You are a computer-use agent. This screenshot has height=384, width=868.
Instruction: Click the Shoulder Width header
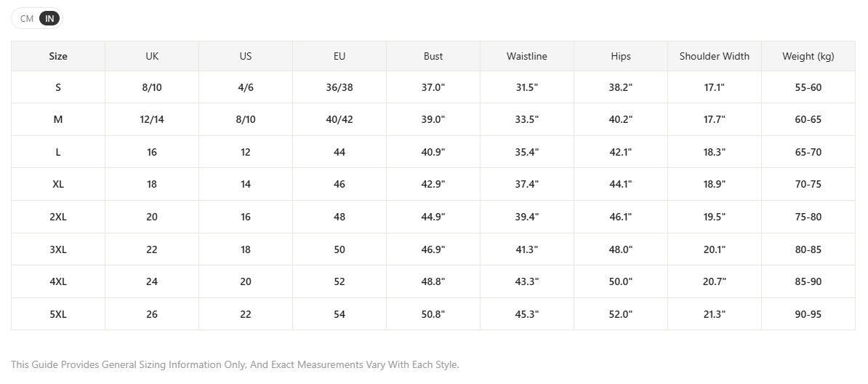tap(714, 56)
